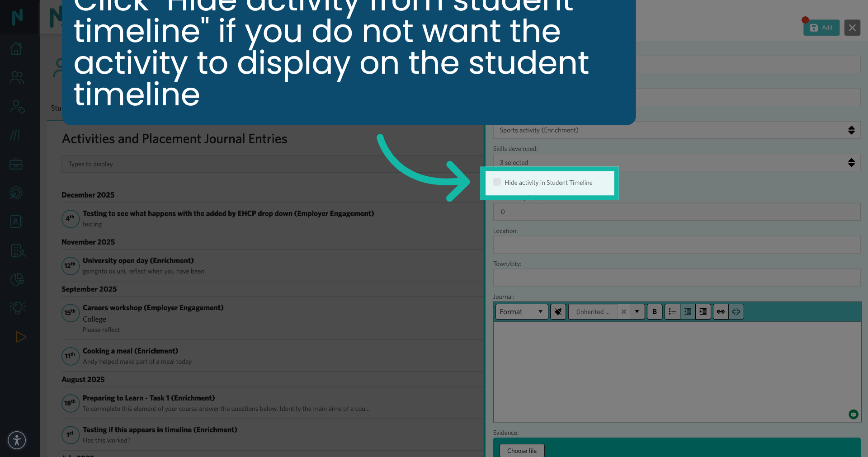Click the briefcase placements icon in sidebar
868x457 pixels.
(x=17, y=164)
